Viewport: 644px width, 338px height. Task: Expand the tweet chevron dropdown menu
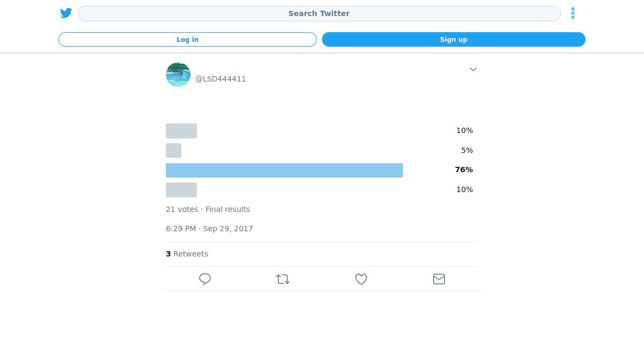(x=473, y=69)
